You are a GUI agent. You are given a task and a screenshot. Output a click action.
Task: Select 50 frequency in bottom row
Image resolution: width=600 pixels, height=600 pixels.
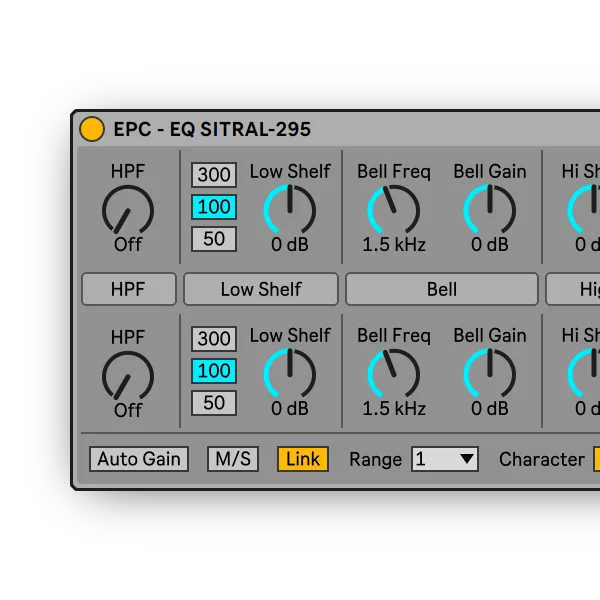(214, 403)
